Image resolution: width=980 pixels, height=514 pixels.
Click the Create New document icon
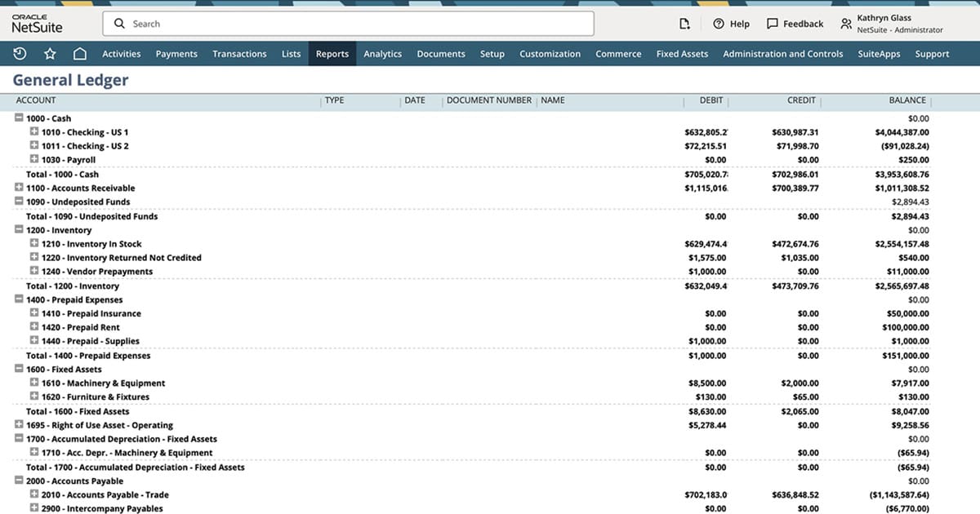(684, 24)
